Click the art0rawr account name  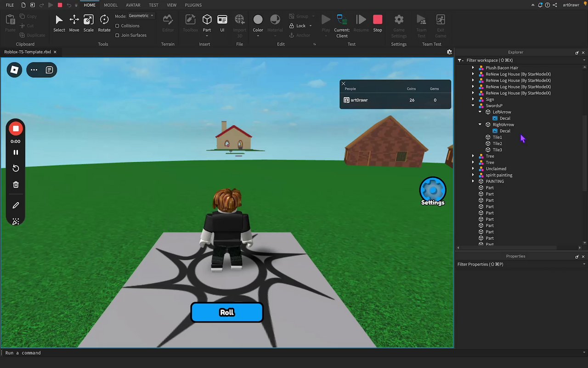pos(571,5)
